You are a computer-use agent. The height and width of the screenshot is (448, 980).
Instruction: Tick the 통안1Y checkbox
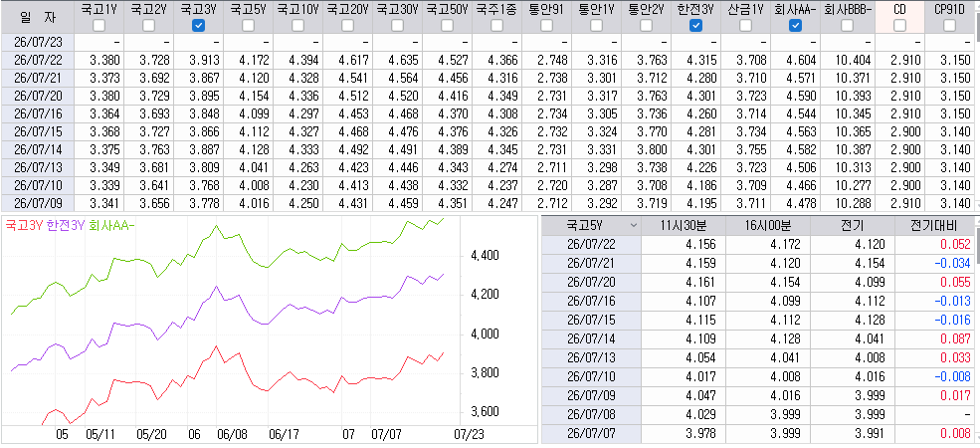596,25
